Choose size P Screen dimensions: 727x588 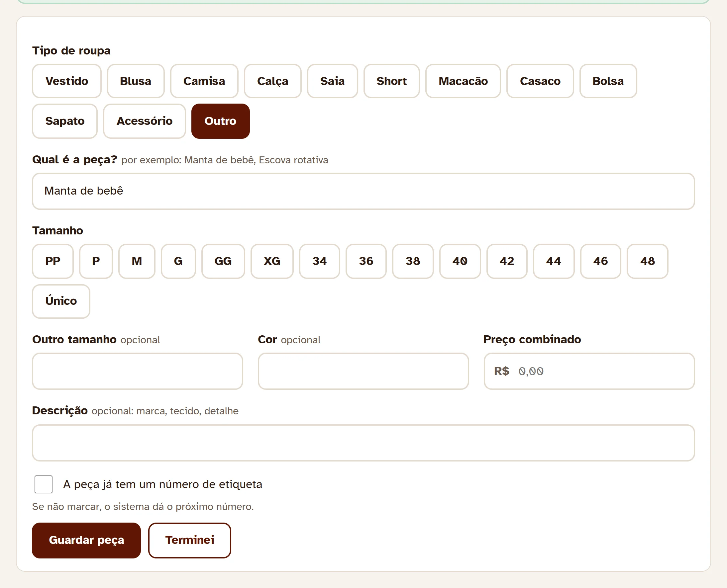pyautogui.click(x=96, y=261)
